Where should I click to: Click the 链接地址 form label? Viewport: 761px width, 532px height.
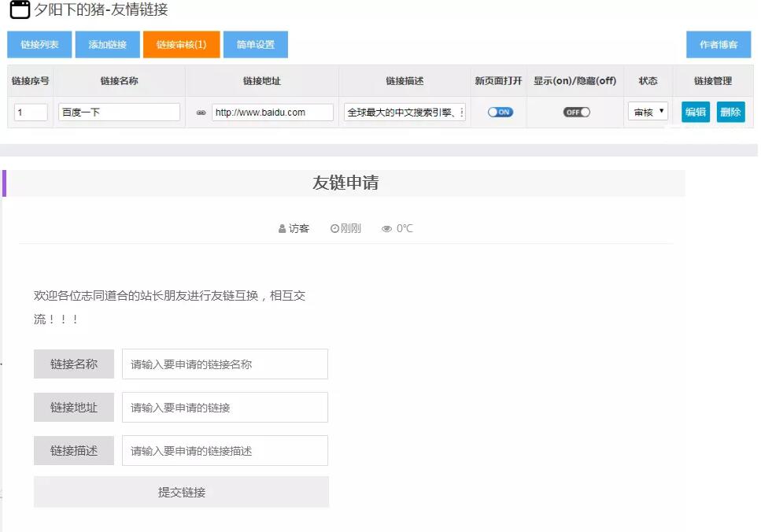[x=74, y=407]
